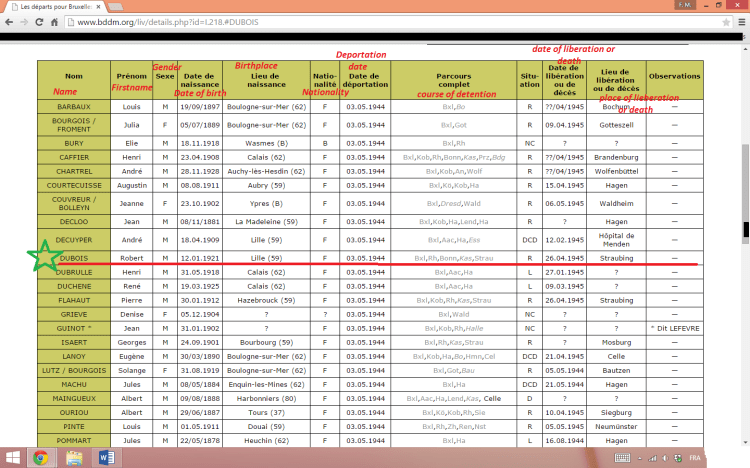Click the 'Gotteszell' liberation place cell
Screen dimensions: 750x468
616,125
